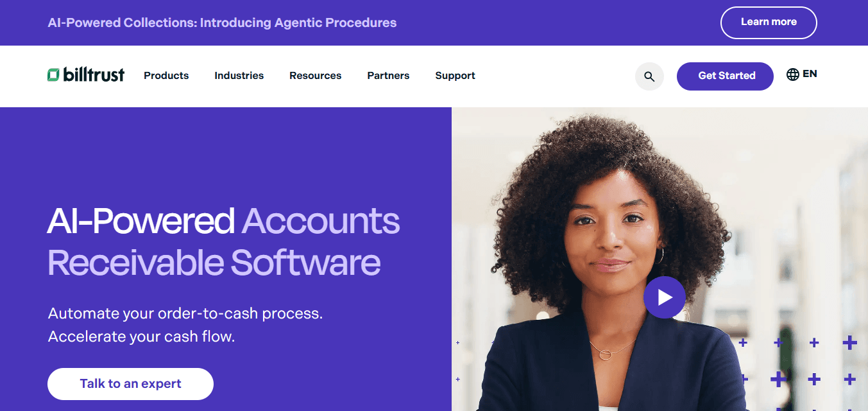
Task: Play the hero video
Action: click(x=665, y=297)
